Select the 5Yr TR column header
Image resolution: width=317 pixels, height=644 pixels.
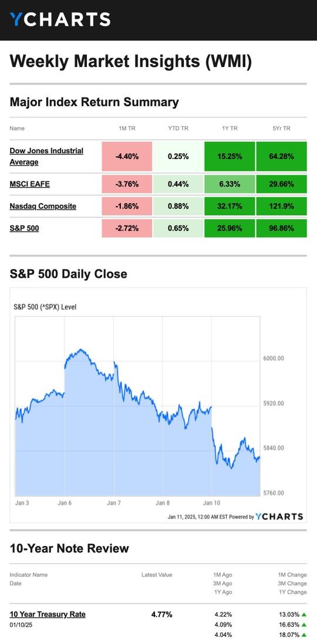pos(281,129)
